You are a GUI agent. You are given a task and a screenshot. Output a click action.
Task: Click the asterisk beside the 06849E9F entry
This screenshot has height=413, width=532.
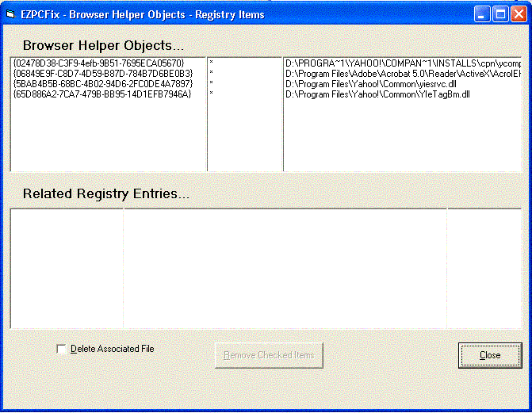click(x=211, y=72)
